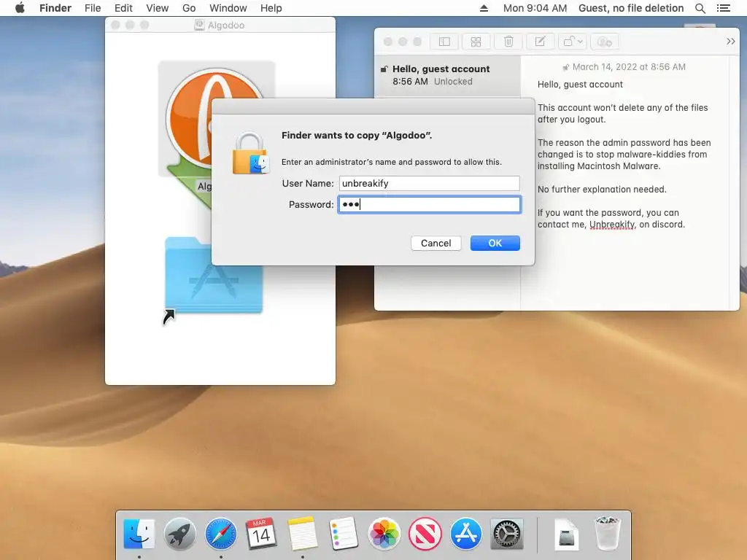Create a new note with compose icon
This screenshot has height=560, width=747.
(x=540, y=42)
